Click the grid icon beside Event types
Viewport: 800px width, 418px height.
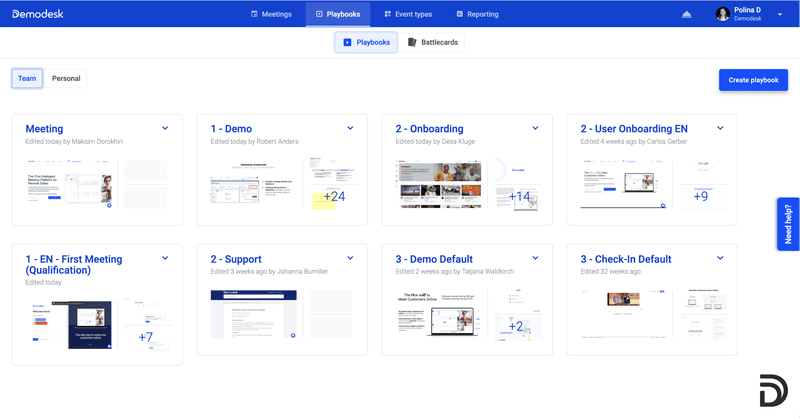click(387, 14)
